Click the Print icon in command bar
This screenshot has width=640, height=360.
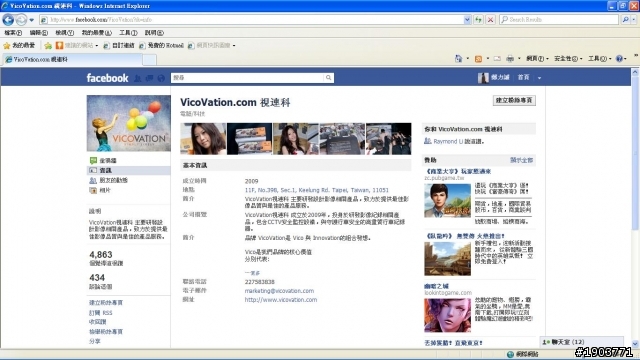pos(510,59)
